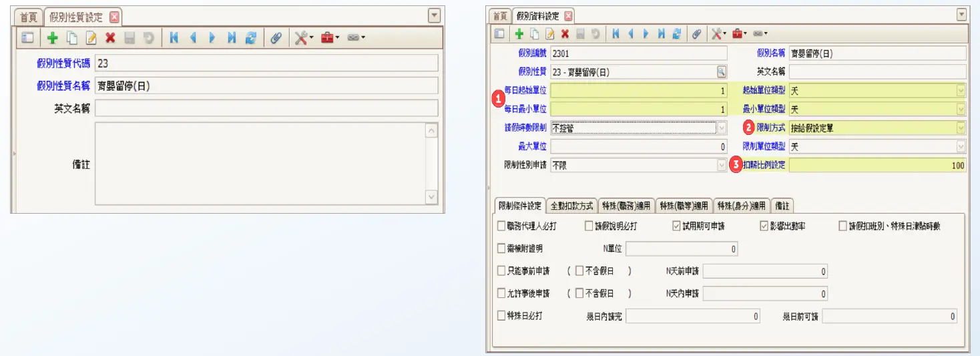Switch to 全勤扣款方式 tab

tap(571, 206)
